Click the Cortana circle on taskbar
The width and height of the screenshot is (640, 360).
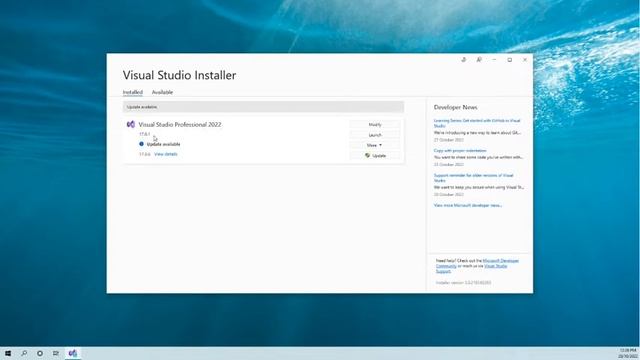pos(40,353)
